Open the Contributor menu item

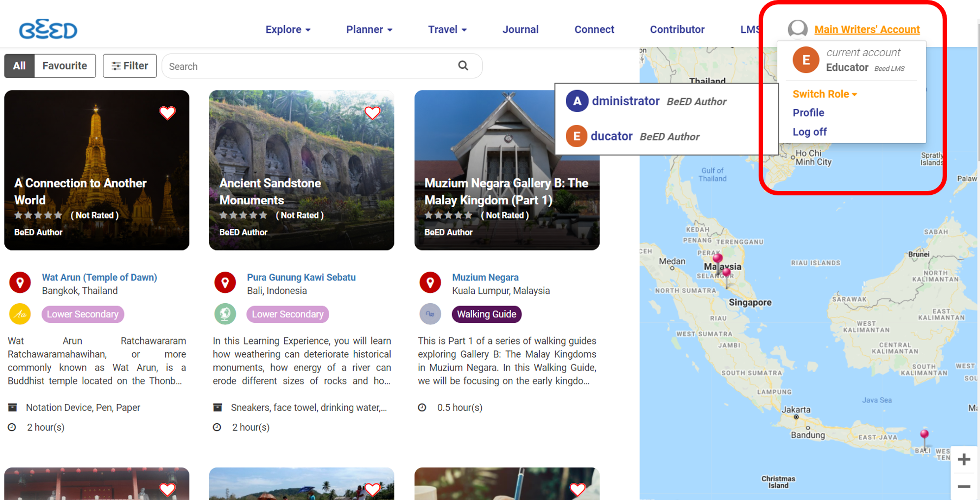[x=677, y=30]
